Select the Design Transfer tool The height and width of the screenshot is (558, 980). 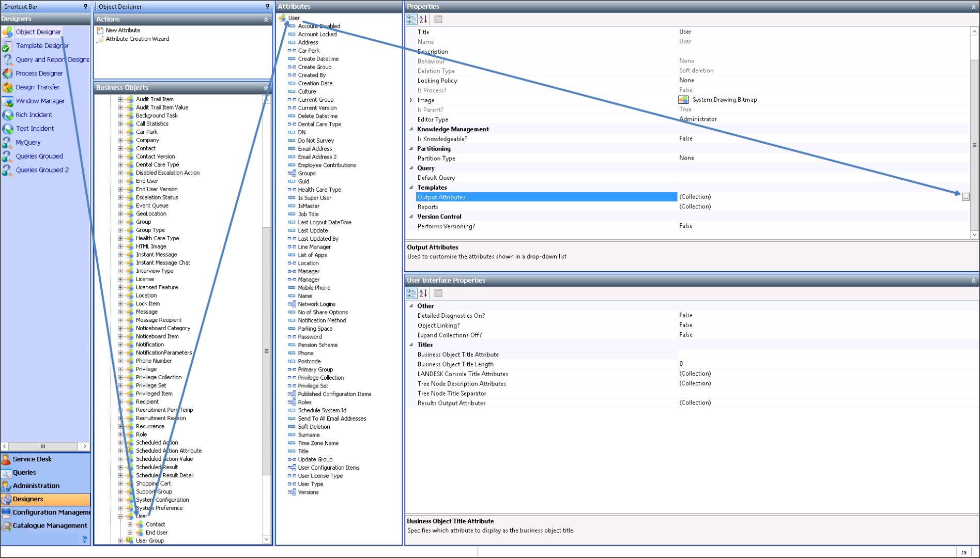click(37, 87)
